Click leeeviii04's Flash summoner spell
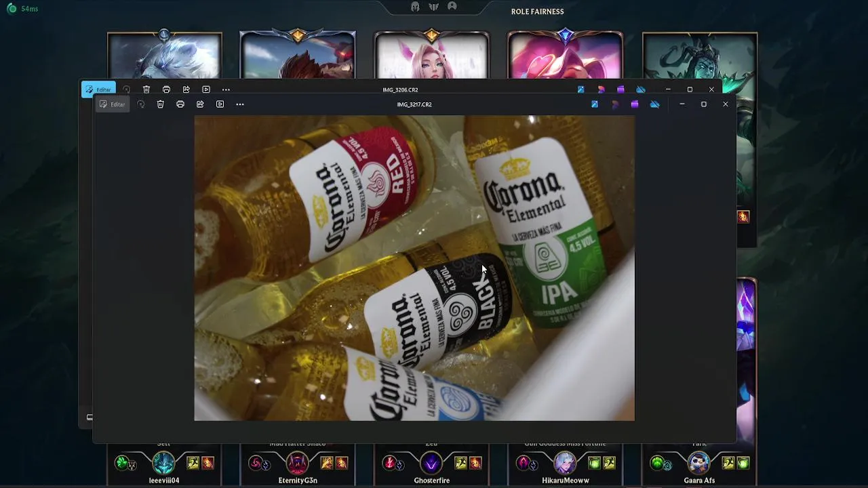This screenshot has height=488, width=868. click(193, 463)
